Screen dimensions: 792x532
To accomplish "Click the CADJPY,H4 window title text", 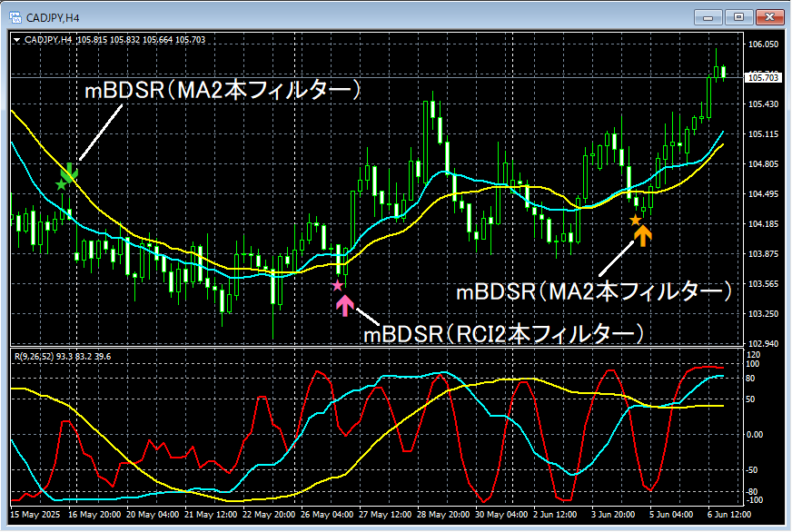I will click(53, 18).
